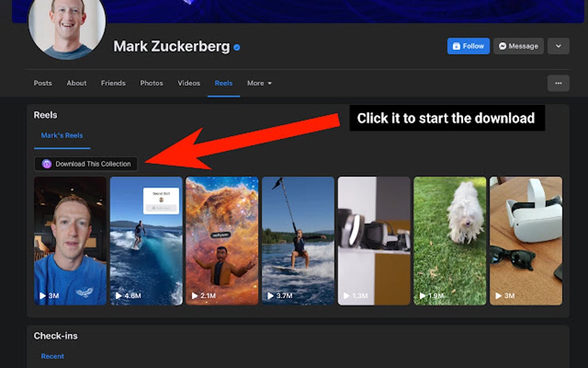The width and height of the screenshot is (588, 368).
Task: Open the white dog reel with 1.9M views
Action: [450, 241]
